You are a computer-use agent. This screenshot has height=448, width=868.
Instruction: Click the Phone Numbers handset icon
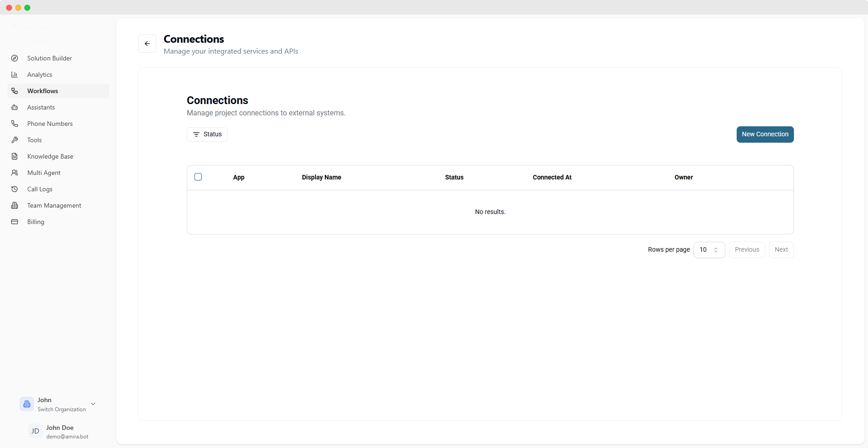(x=15, y=124)
